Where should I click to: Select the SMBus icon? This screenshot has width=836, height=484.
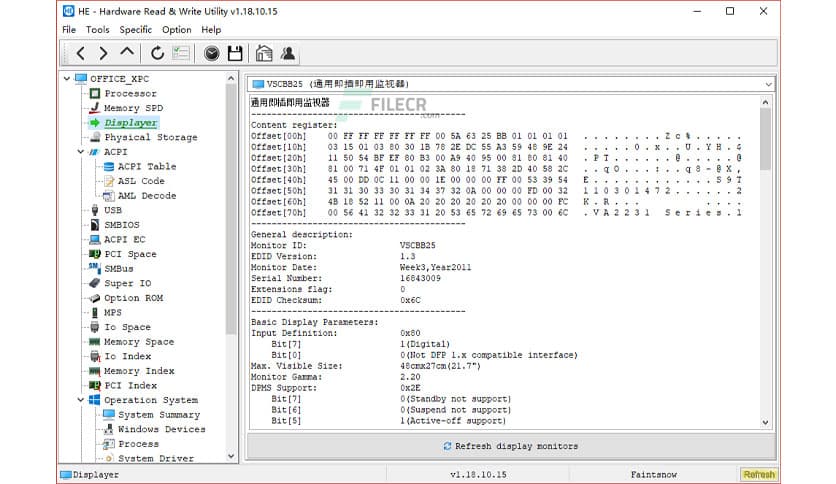click(x=95, y=268)
